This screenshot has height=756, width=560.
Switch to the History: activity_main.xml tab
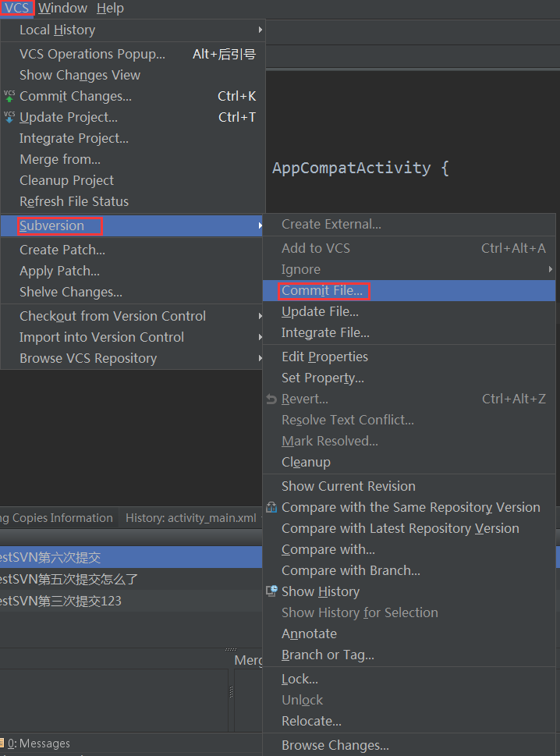(x=190, y=517)
